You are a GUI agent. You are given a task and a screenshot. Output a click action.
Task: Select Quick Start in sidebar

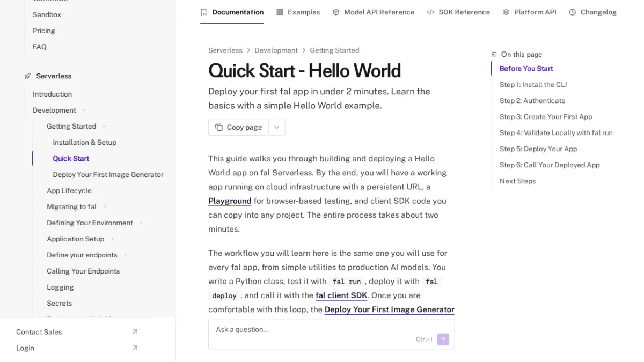coord(71,158)
